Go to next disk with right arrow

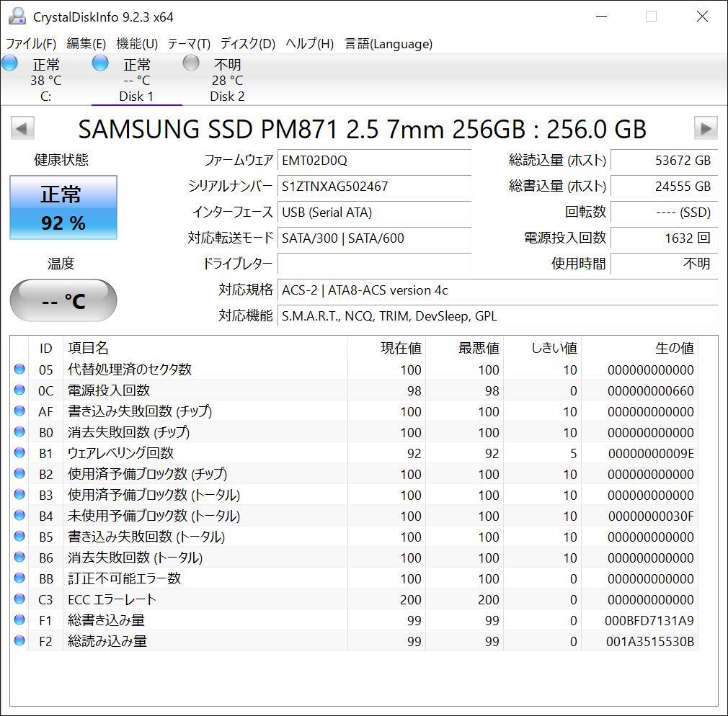(x=705, y=129)
